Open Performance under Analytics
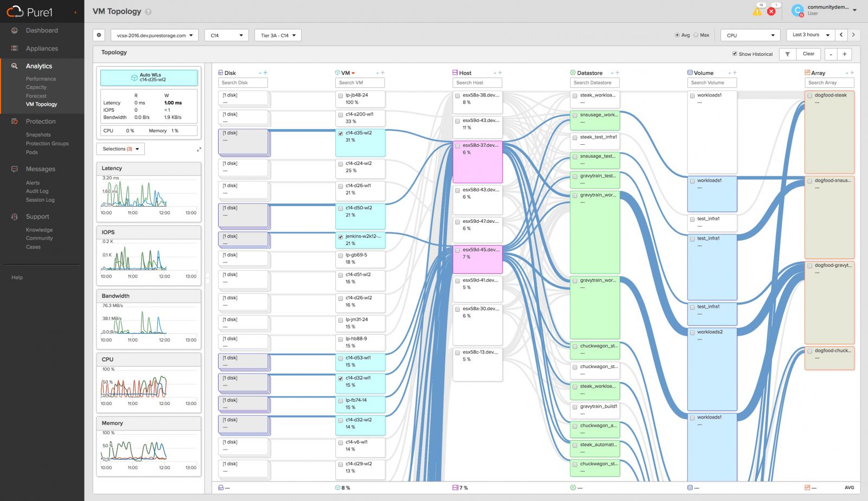 [41, 79]
